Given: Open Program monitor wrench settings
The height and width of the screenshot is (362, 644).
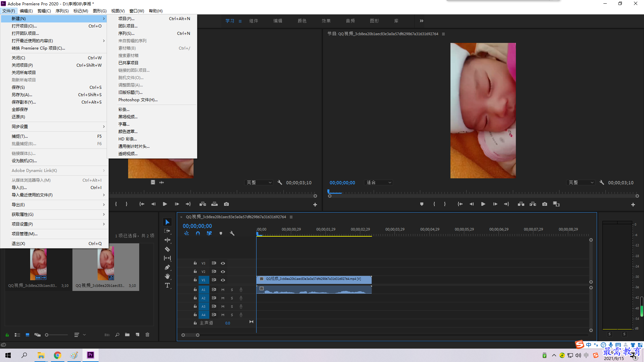Looking at the screenshot, I should coord(602,183).
